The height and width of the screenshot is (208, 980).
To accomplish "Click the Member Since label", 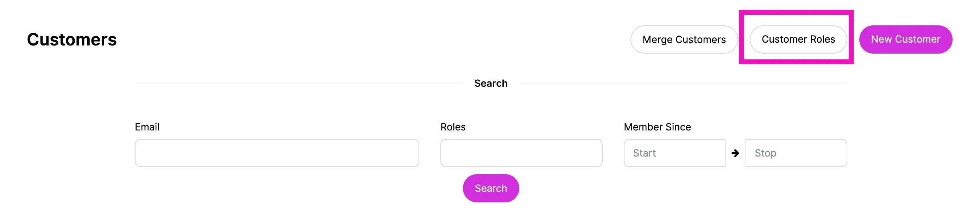I will (657, 127).
